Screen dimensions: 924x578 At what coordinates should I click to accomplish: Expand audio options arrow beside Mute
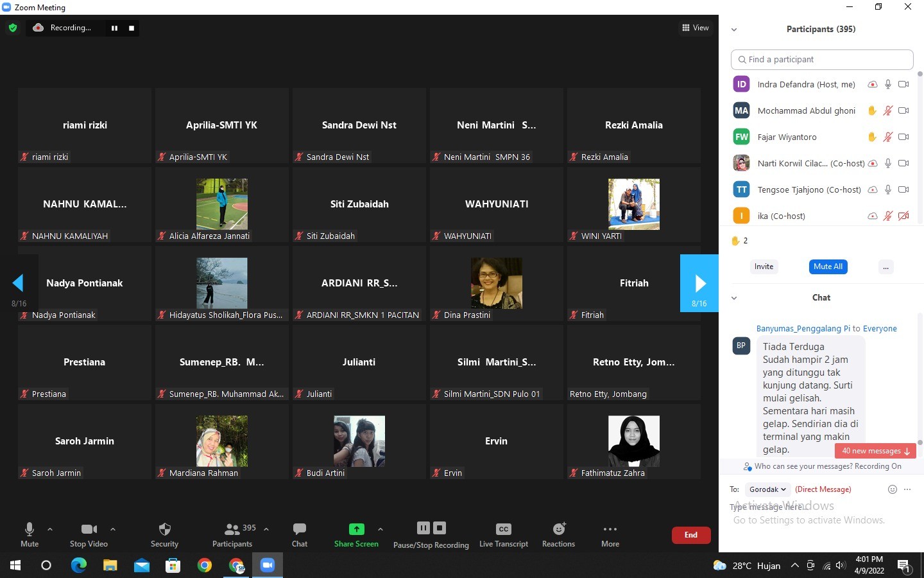tap(50, 529)
